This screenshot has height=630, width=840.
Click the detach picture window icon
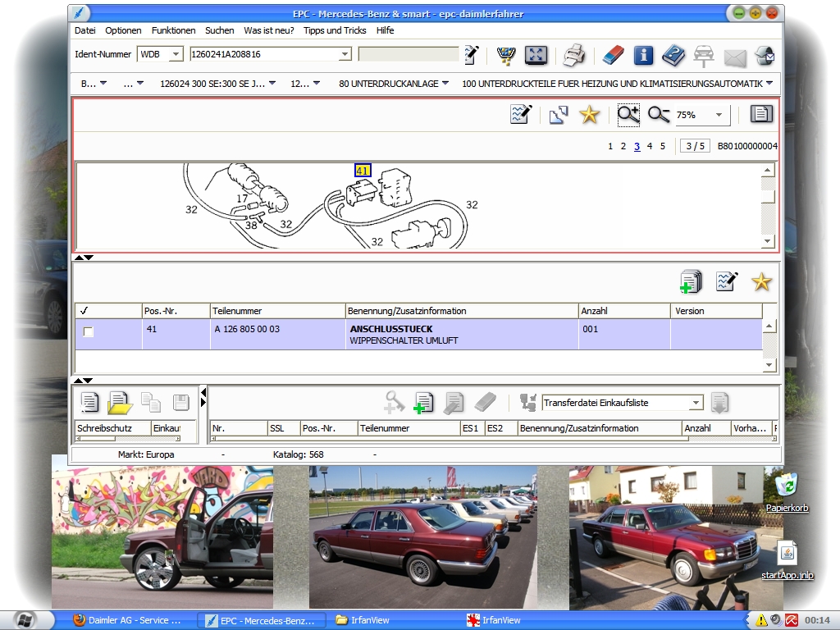558,115
